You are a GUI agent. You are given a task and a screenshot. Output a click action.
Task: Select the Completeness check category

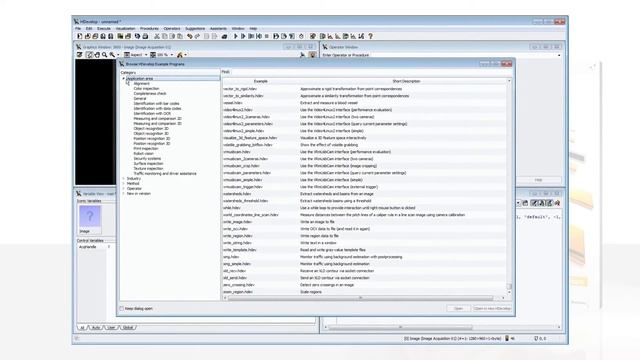[150, 93]
